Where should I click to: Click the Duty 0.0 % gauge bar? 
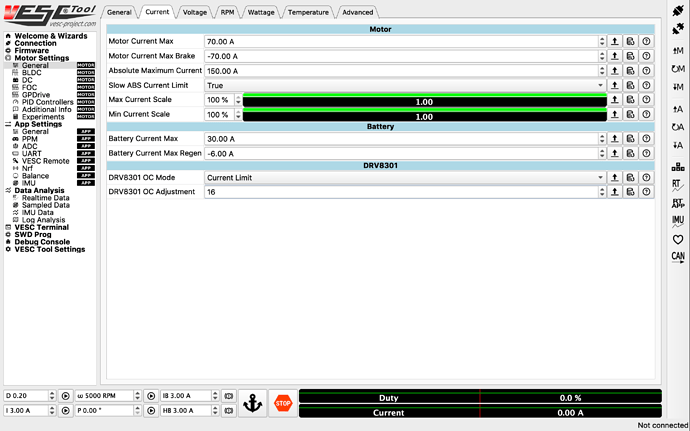[x=480, y=397]
